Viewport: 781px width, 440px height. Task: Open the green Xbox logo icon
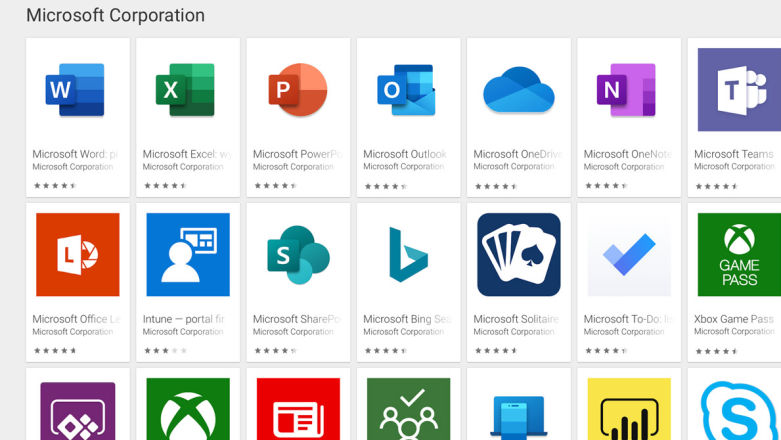(188, 409)
